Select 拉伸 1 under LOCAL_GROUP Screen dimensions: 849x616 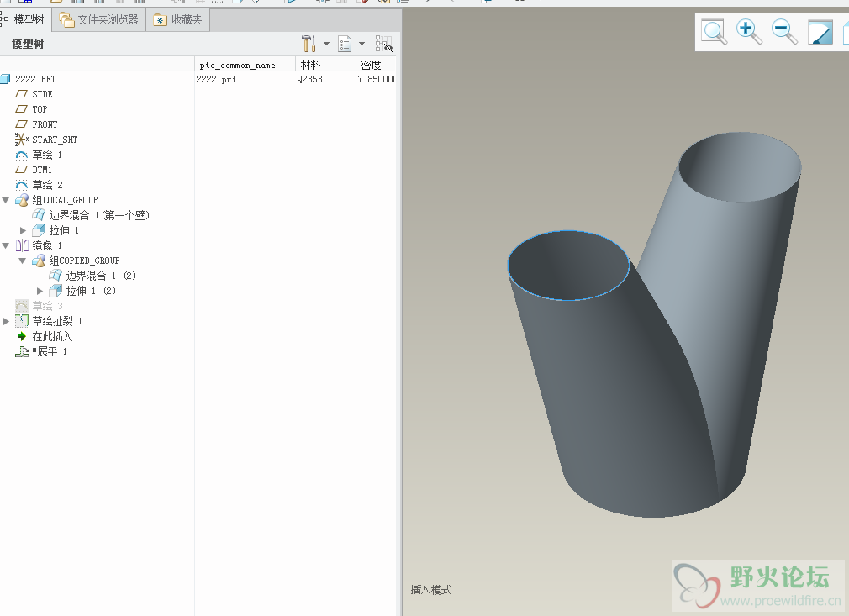click(x=63, y=230)
